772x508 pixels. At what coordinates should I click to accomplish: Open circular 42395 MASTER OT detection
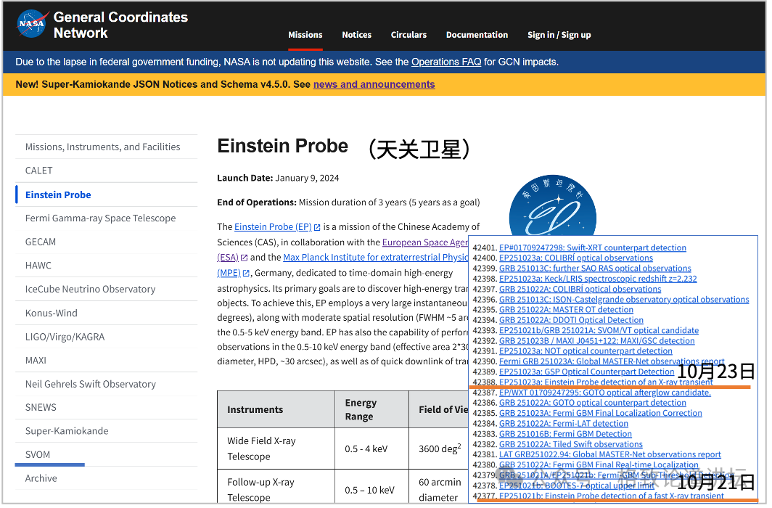(568, 311)
